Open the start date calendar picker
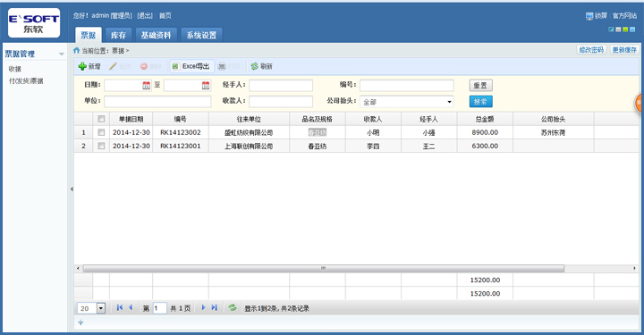Image resolution: width=644 pixels, height=335 pixels. click(147, 85)
